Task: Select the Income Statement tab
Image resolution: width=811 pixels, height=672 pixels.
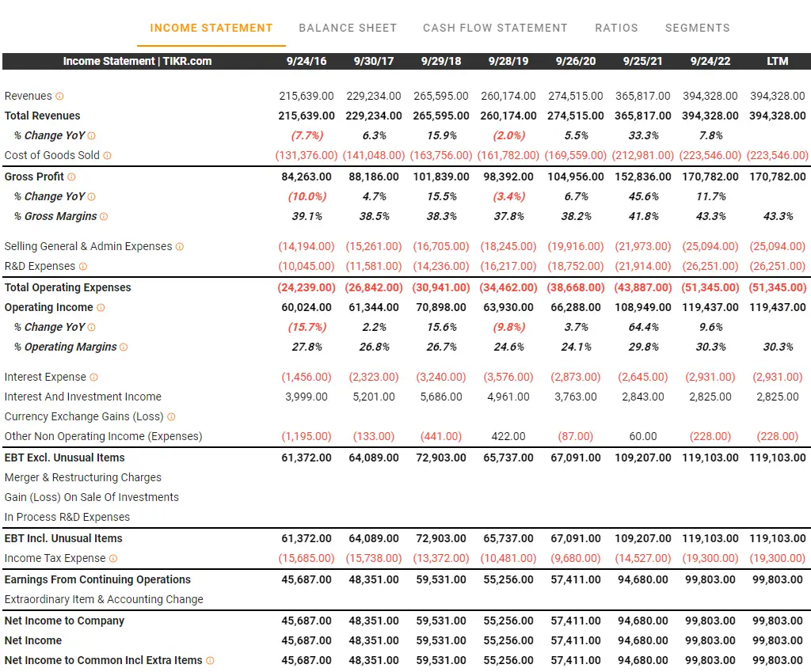Action: click(211, 28)
